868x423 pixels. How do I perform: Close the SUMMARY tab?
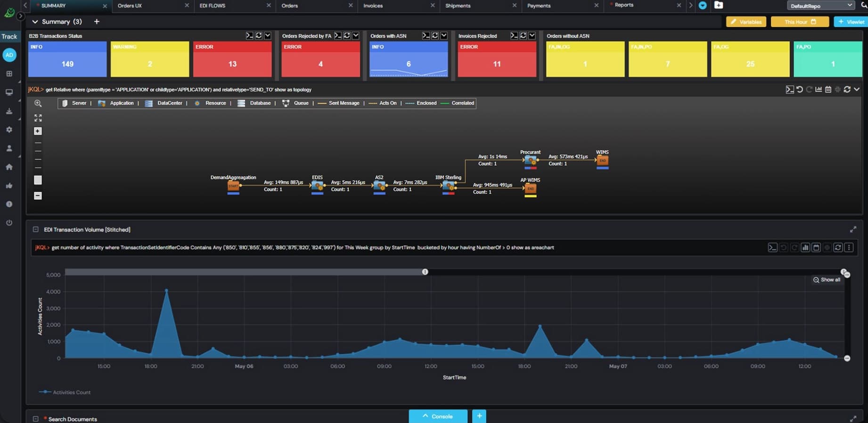click(x=105, y=6)
